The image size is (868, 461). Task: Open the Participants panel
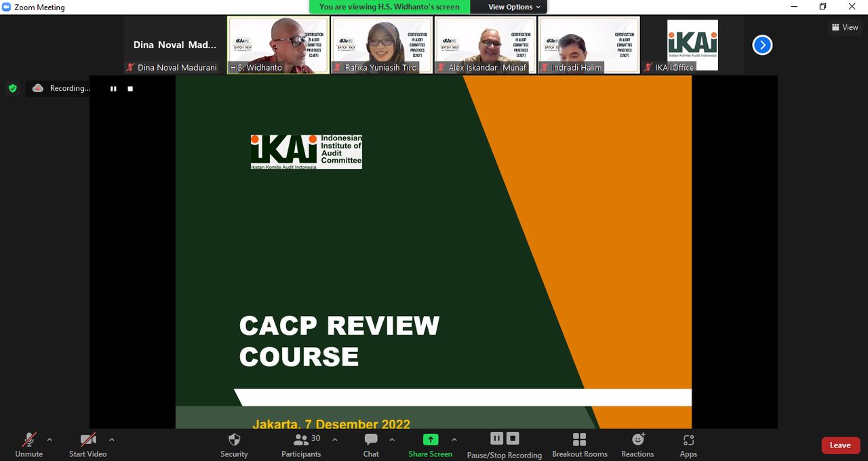(x=301, y=445)
